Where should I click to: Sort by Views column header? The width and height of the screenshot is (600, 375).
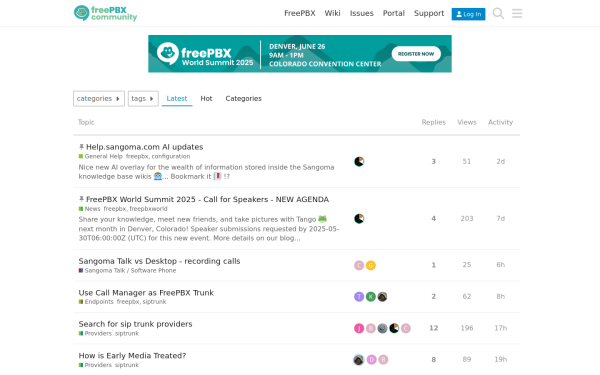pyautogui.click(x=467, y=122)
